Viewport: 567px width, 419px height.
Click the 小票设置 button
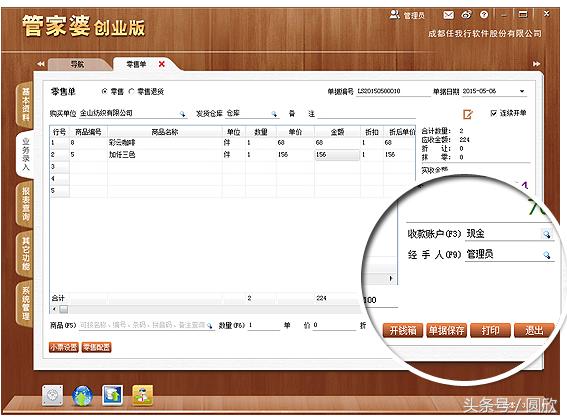pyautogui.click(x=64, y=347)
